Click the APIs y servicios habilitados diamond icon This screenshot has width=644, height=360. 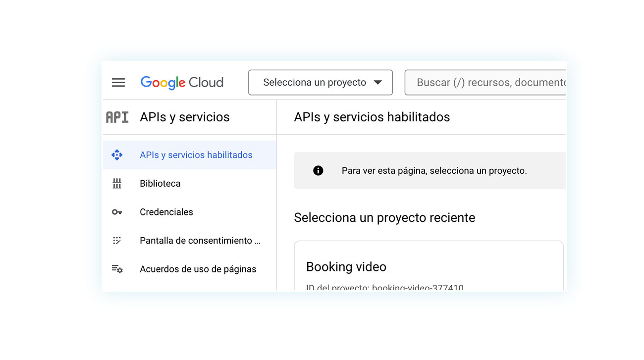tap(117, 155)
